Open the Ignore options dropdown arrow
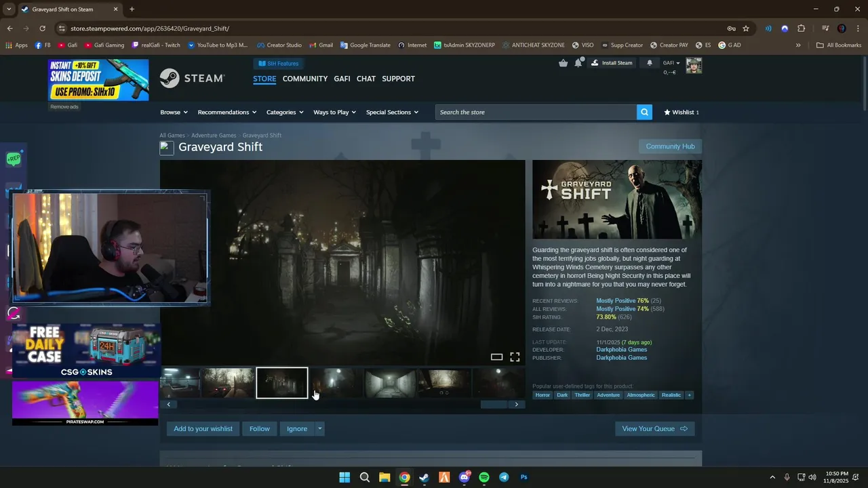The width and height of the screenshot is (868, 488). (319, 428)
